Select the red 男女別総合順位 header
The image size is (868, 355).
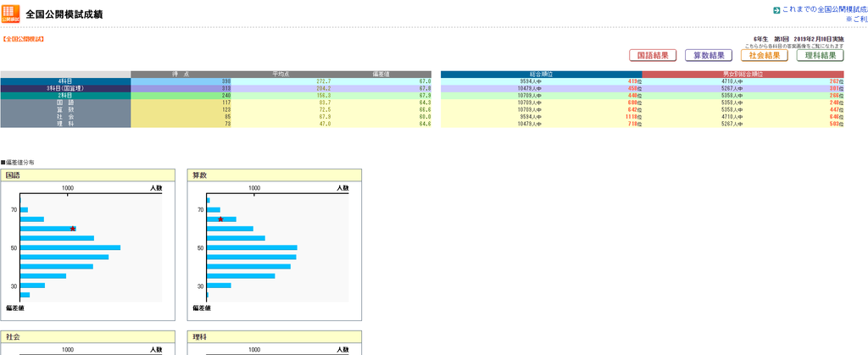coord(743,74)
